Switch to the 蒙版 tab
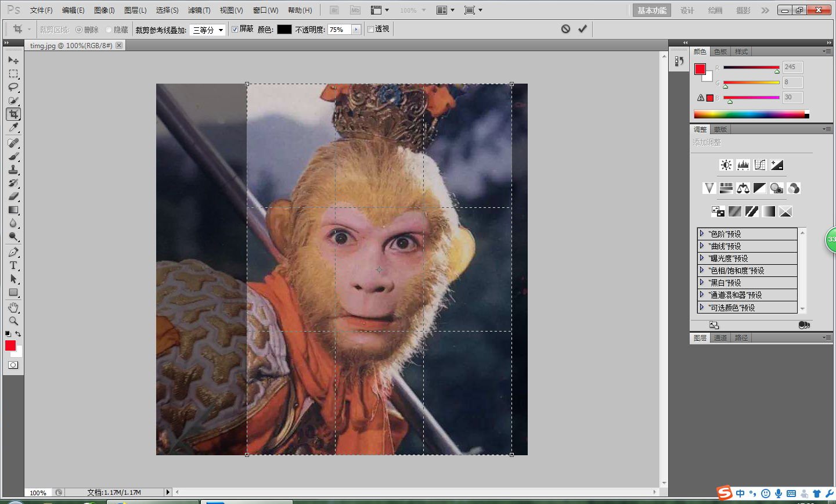The height and width of the screenshot is (504, 836). (720, 129)
